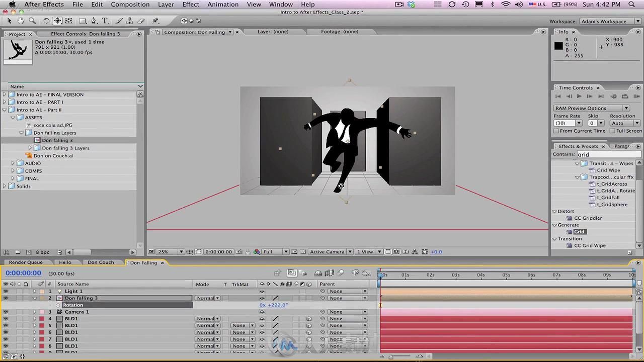The image size is (644, 362).
Task: Open the Animation menu
Action: 223,5
